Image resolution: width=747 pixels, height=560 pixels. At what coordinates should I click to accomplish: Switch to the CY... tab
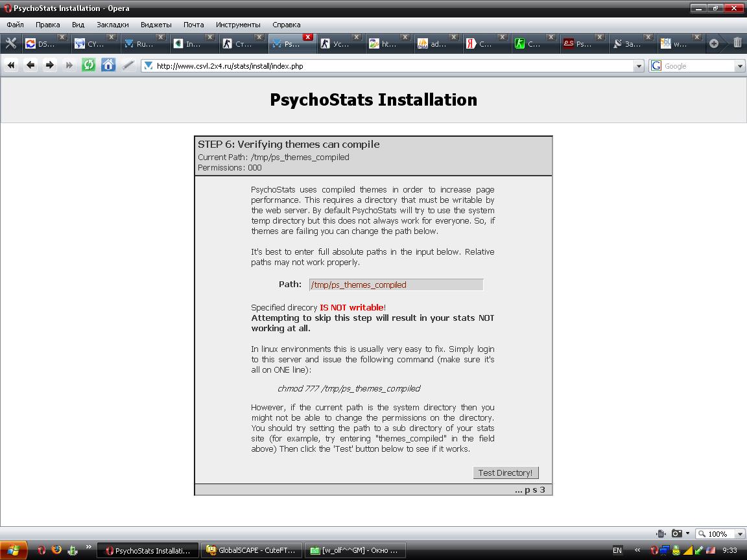click(x=95, y=44)
